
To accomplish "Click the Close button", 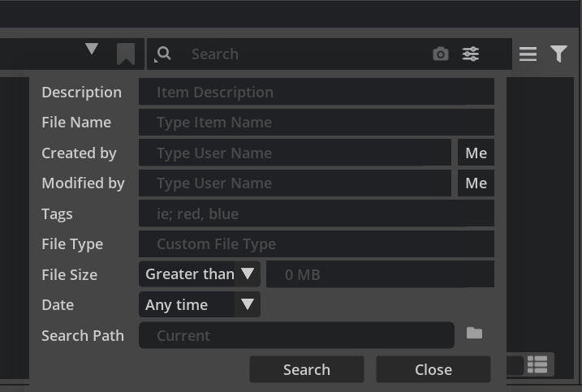I will point(433,370).
